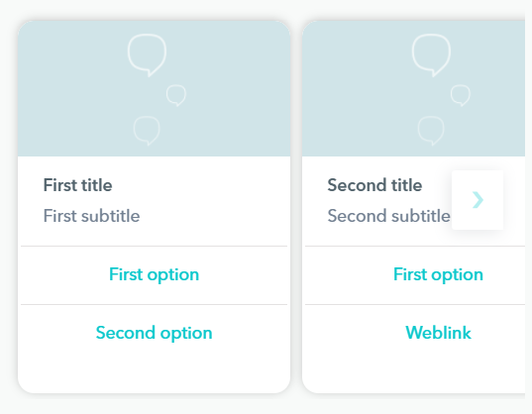Click the small speech bubble on first card
Screen dimensions: 532x414
coord(176,95)
